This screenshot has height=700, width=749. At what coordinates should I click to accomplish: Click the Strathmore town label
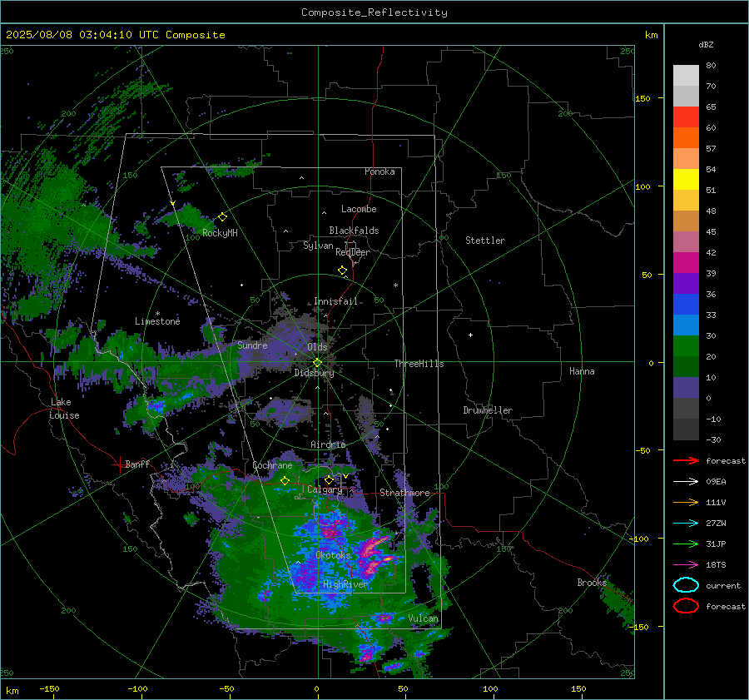(x=404, y=493)
